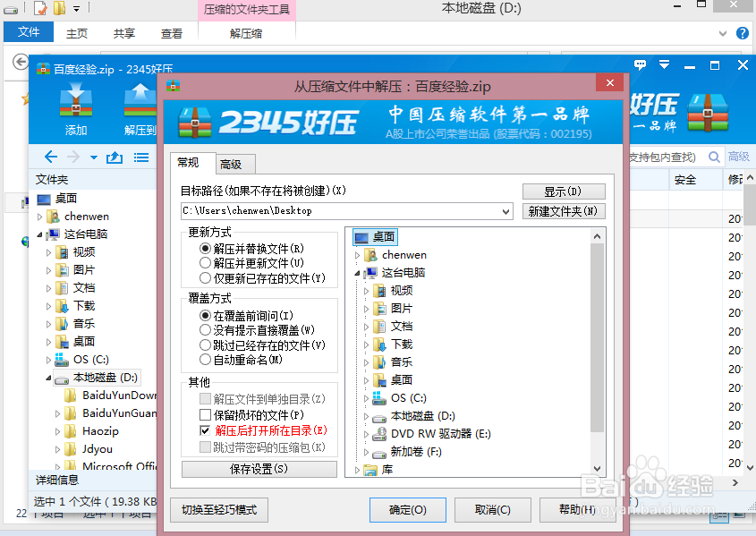Select the 图片 folder icon in the dialog tree
This screenshot has height=536, width=756.
point(380,309)
